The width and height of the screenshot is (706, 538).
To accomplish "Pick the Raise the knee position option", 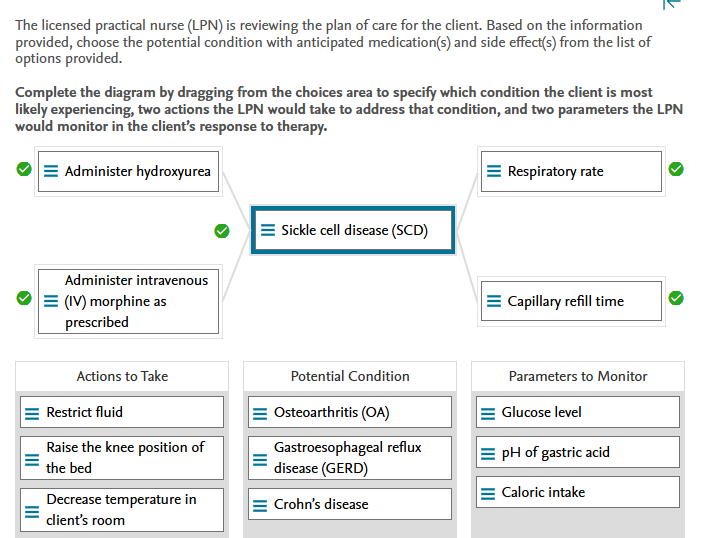I will [x=123, y=458].
